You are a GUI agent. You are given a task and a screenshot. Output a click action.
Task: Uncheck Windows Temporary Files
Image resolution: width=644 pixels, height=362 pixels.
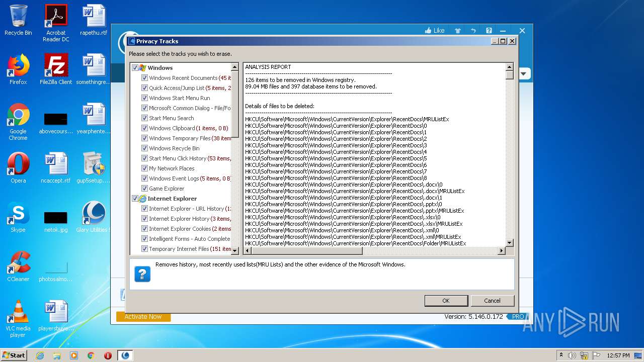coord(144,138)
